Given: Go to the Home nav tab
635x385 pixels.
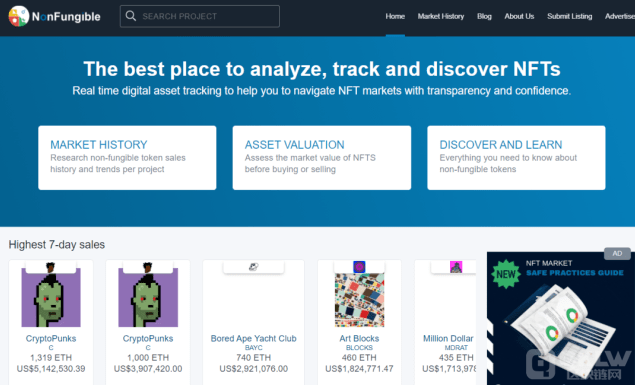Looking at the screenshot, I should pyautogui.click(x=395, y=16).
